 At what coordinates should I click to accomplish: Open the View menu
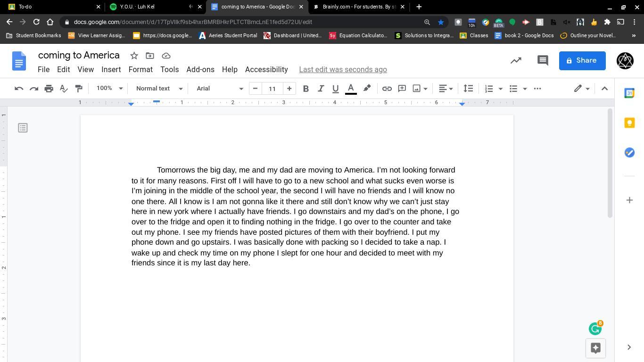pyautogui.click(x=85, y=69)
